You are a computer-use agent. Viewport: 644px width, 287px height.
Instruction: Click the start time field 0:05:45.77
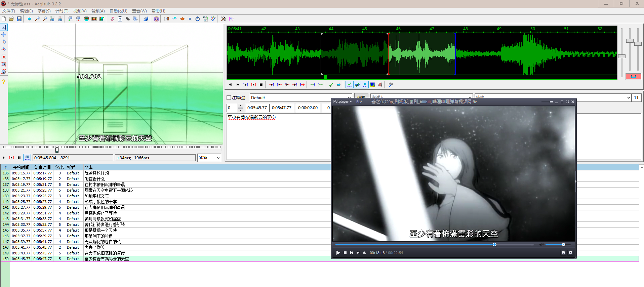point(257,108)
